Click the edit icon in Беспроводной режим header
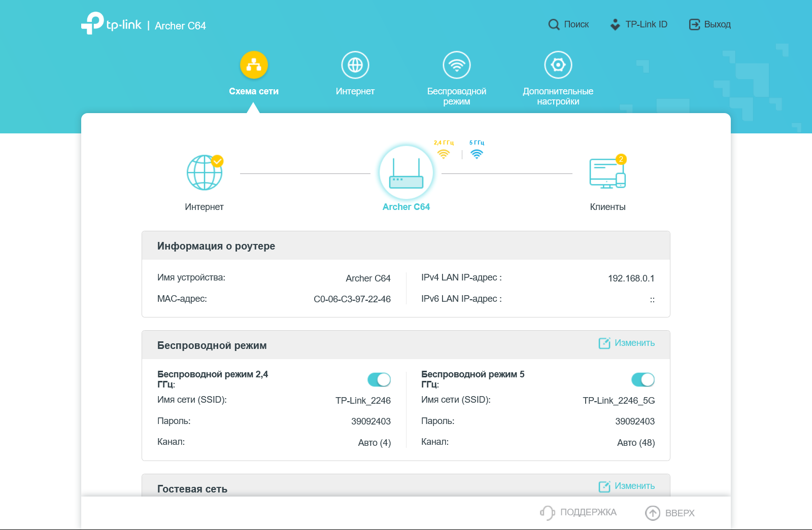The width and height of the screenshot is (812, 530). 604,343
